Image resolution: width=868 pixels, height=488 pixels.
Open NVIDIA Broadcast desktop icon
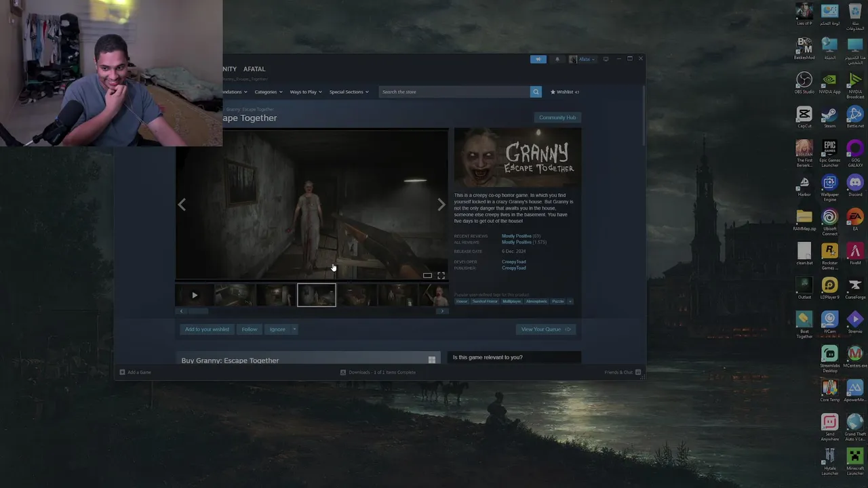pyautogui.click(x=855, y=85)
